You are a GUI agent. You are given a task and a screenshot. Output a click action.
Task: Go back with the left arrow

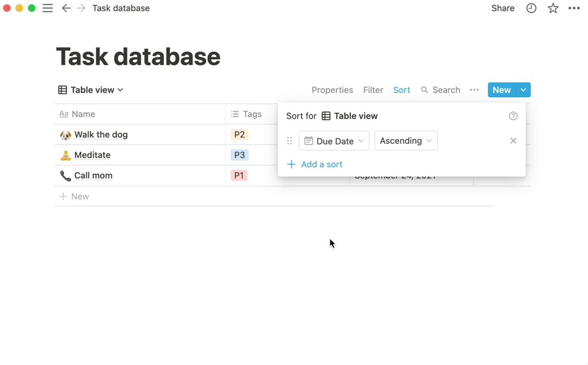(x=66, y=8)
